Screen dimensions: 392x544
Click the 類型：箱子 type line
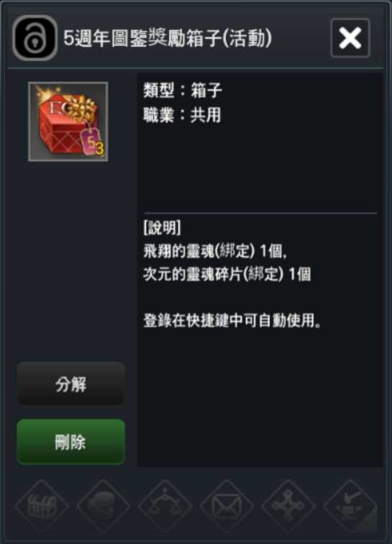pyautogui.click(x=183, y=91)
